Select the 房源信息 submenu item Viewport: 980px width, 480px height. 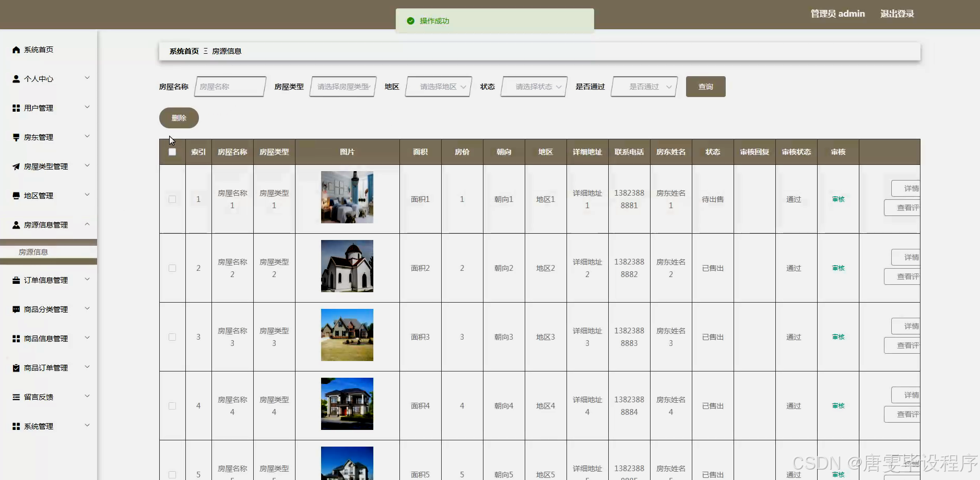point(49,252)
